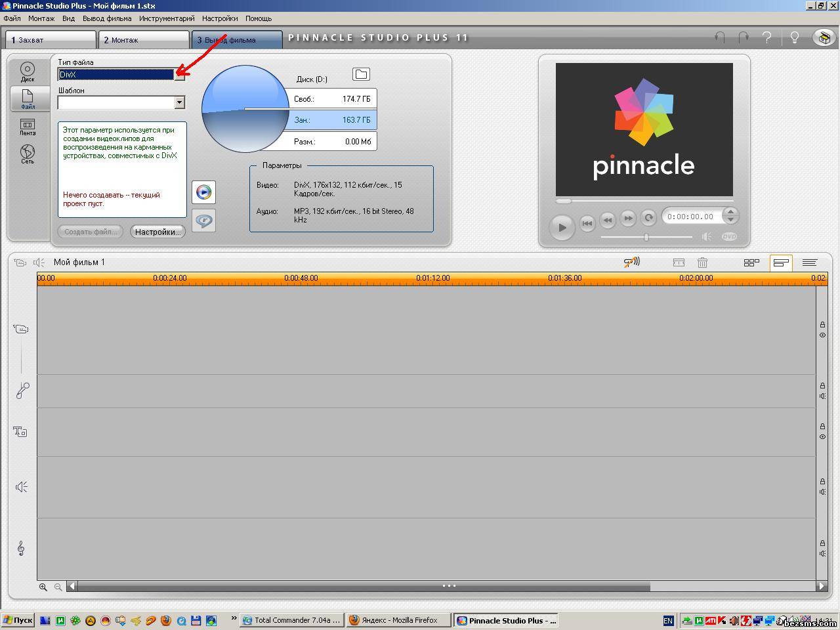
Task: Click the Play button in player
Action: pyautogui.click(x=562, y=227)
